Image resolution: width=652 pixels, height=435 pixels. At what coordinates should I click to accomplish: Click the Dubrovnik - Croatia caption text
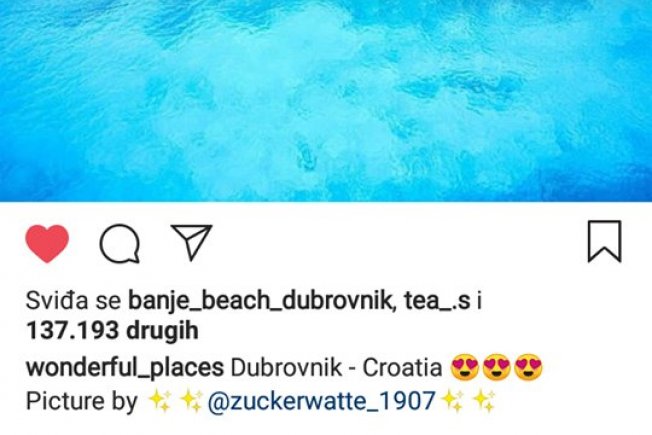click(x=336, y=368)
